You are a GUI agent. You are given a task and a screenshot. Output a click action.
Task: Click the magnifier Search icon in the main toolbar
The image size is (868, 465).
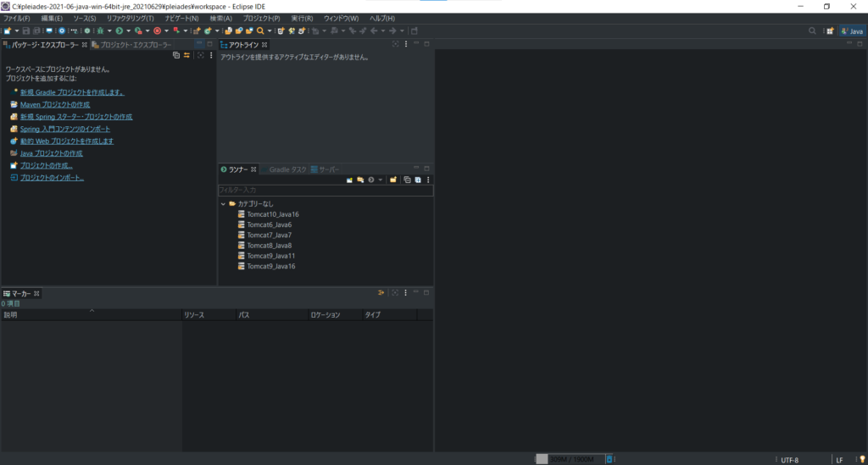click(260, 30)
